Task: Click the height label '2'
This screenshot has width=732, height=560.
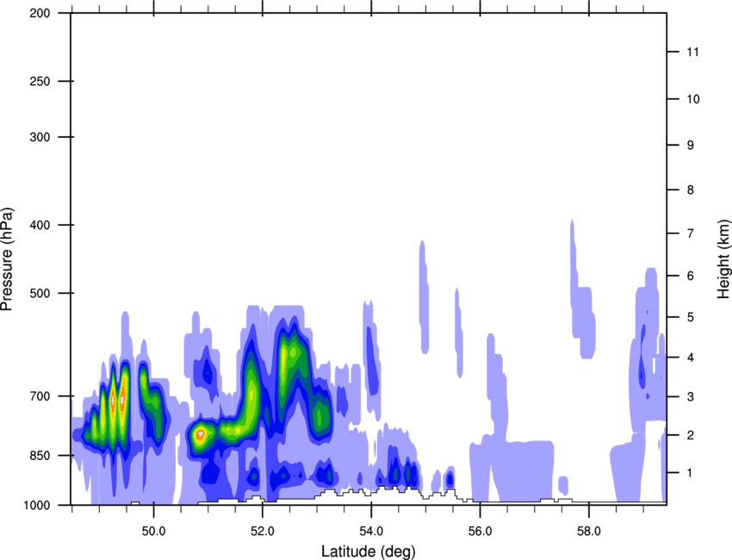Action: (x=691, y=435)
